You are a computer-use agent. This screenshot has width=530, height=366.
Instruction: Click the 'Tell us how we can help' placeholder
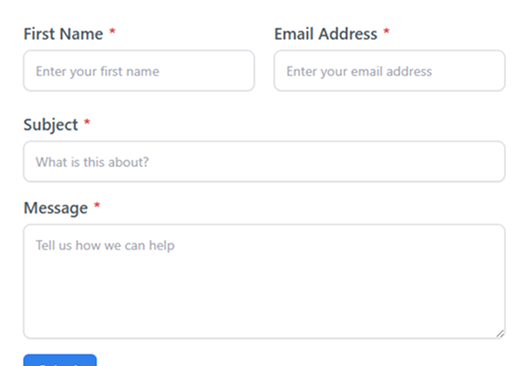tap(105, 246)
